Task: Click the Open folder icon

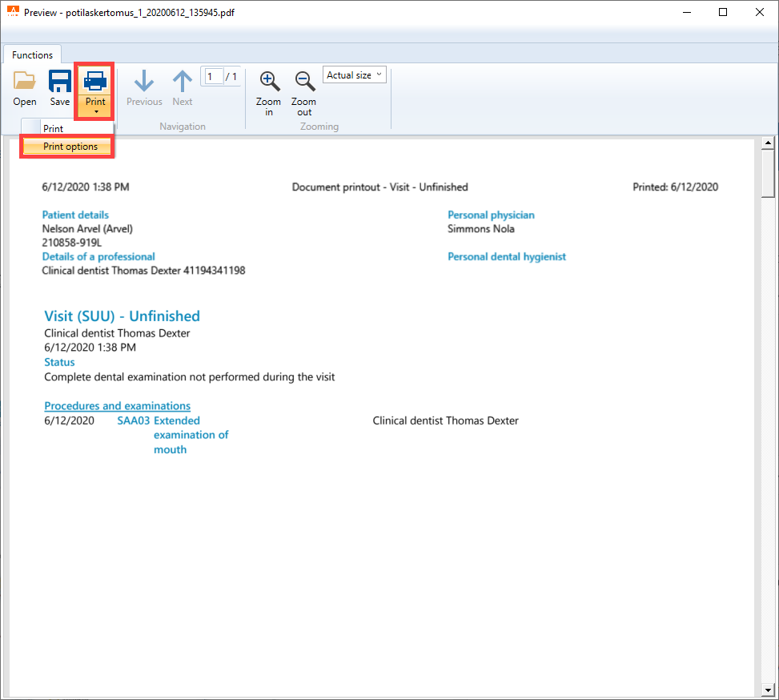Action: click(x=24, y=81)
